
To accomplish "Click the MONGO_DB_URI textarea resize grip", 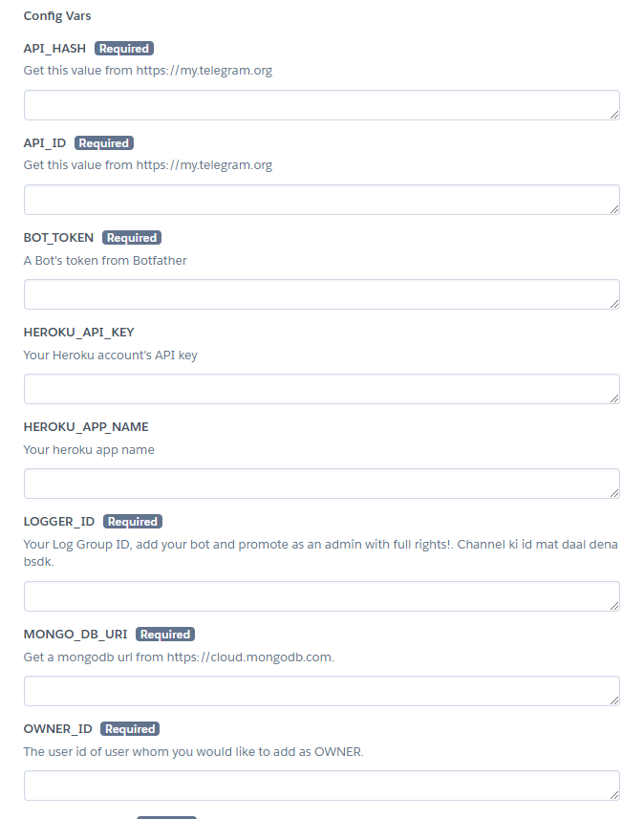I will pyautogui.click(x=613, y=700).
